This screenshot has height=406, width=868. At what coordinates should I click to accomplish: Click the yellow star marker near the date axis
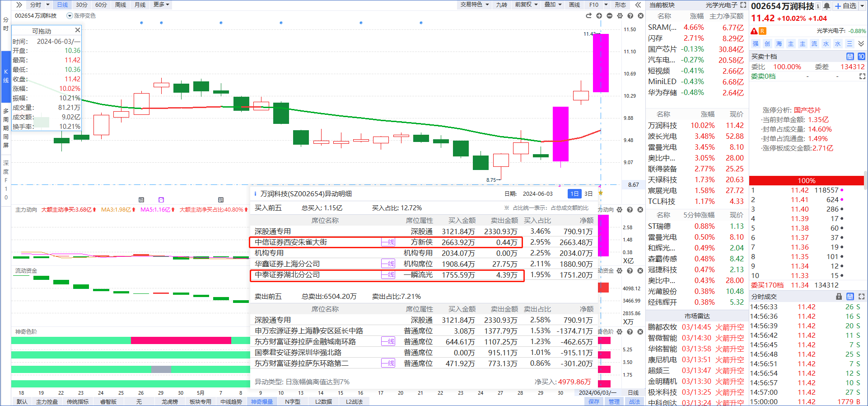point(601,193)
